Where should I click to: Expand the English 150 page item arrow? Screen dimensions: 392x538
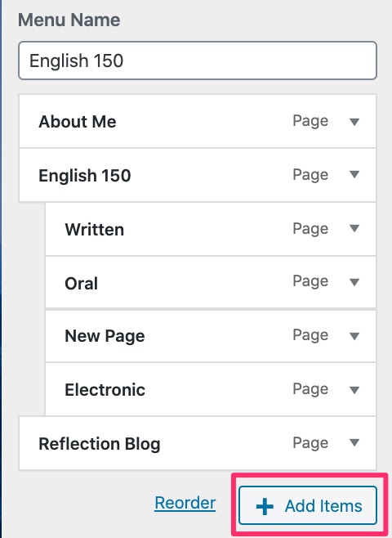[354, 175]
